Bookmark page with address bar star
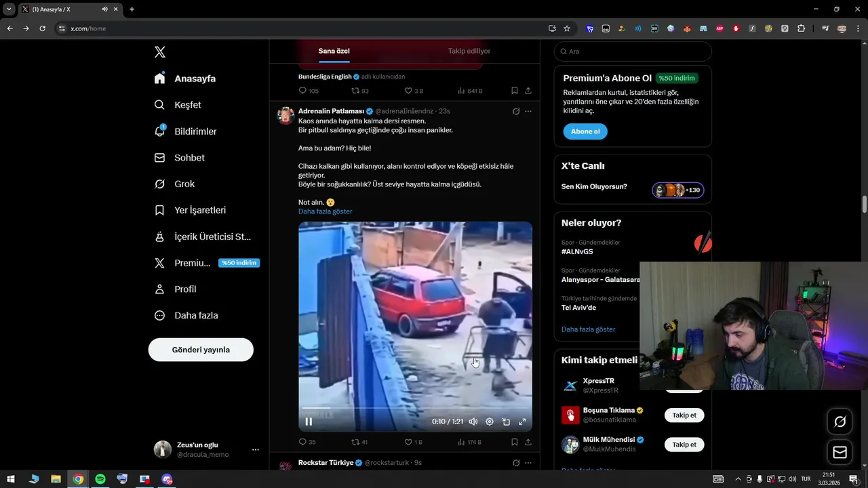The width and height of the screenshot is (868, 488). click(x=567, y=28)
